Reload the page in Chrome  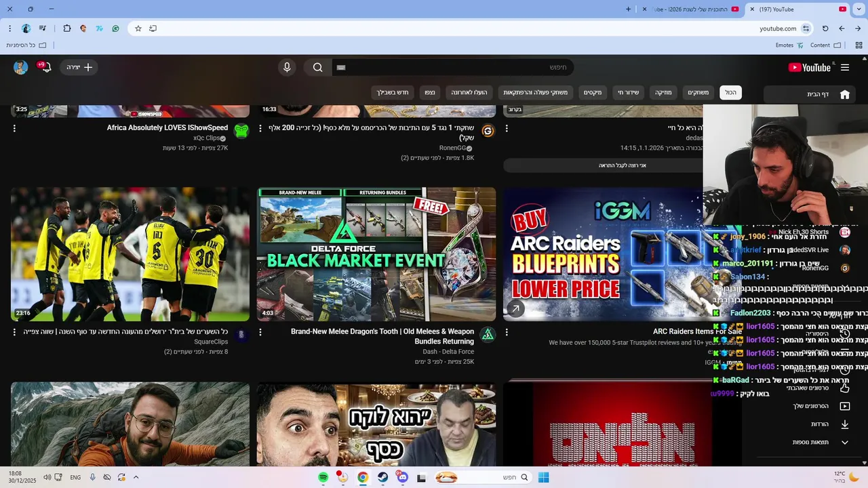(x=825, y=28)
